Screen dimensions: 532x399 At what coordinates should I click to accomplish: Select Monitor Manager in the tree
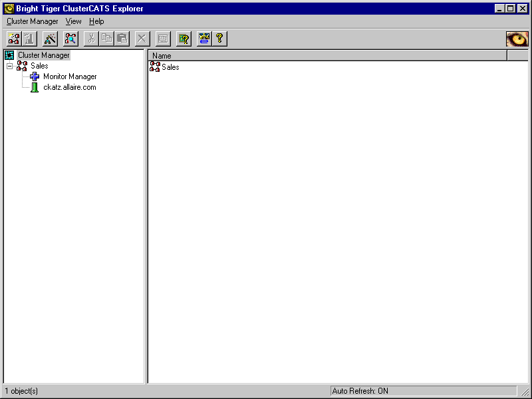tap(69, 76)
